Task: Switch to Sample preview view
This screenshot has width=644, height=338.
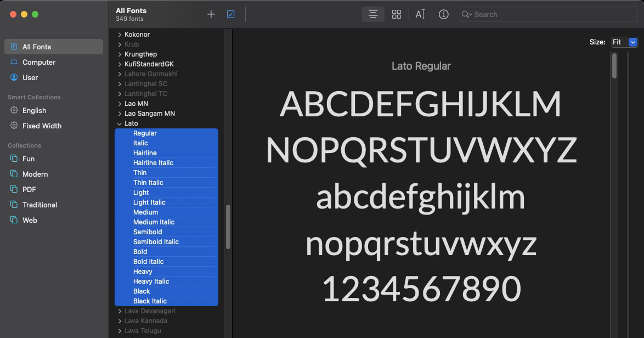Action: (373, 14)
